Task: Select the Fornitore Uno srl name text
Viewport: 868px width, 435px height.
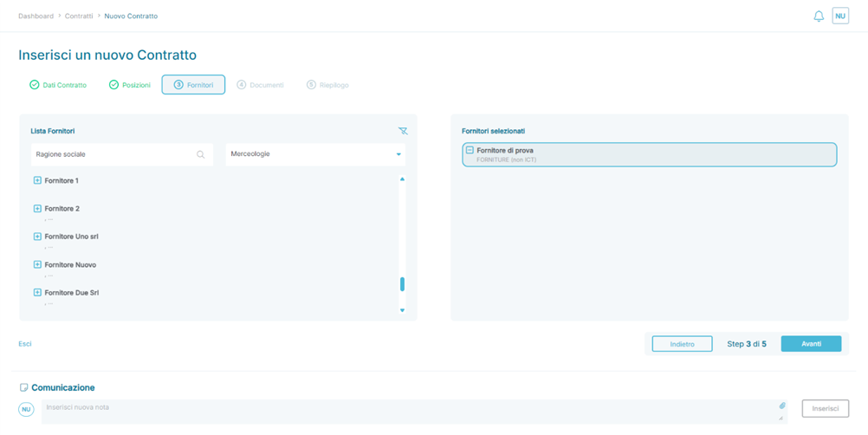Action: point(71,237)
